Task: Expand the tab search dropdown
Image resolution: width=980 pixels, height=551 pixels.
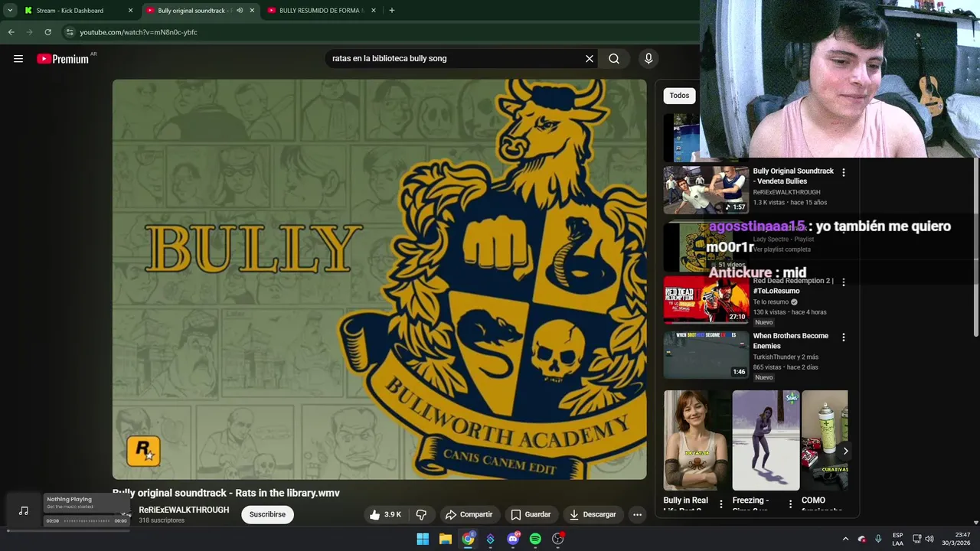Action: point(10,11)
